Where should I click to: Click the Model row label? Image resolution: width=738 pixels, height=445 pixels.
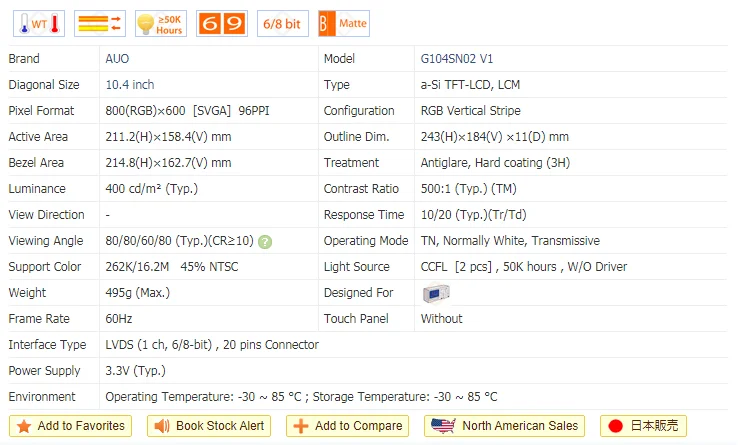339,59
